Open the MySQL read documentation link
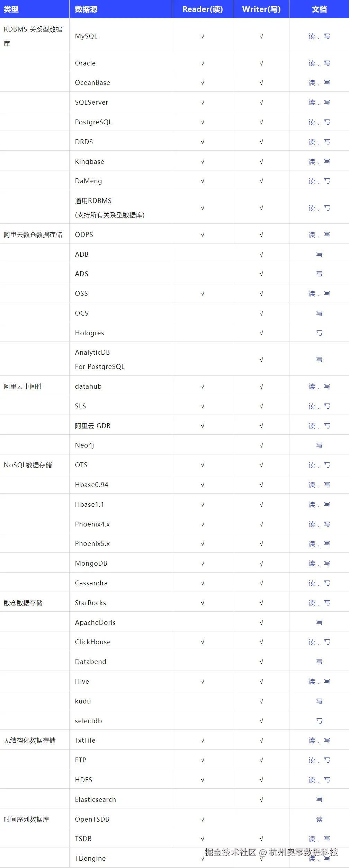The height and width of the screenshot is (868, 349). click(312, 36)
